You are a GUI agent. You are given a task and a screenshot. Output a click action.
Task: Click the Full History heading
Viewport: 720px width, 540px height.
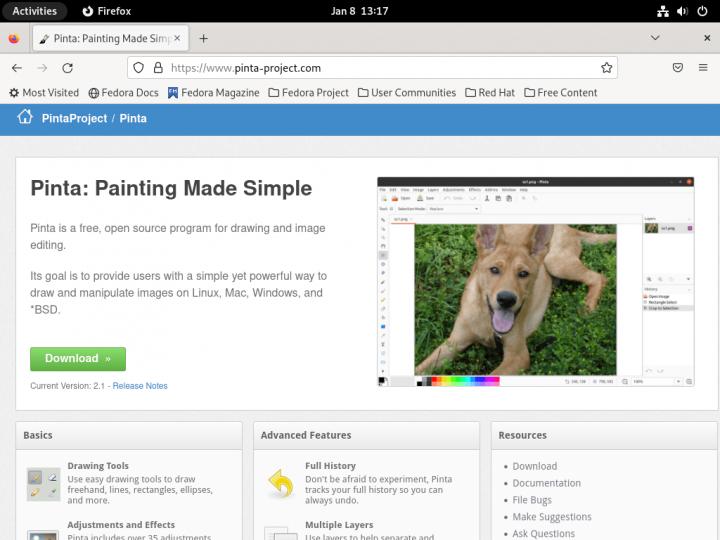[x=331, y=466]
